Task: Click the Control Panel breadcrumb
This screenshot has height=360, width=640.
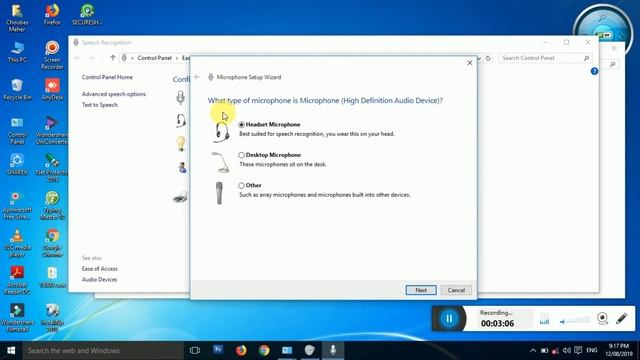Action: point(154,58)
